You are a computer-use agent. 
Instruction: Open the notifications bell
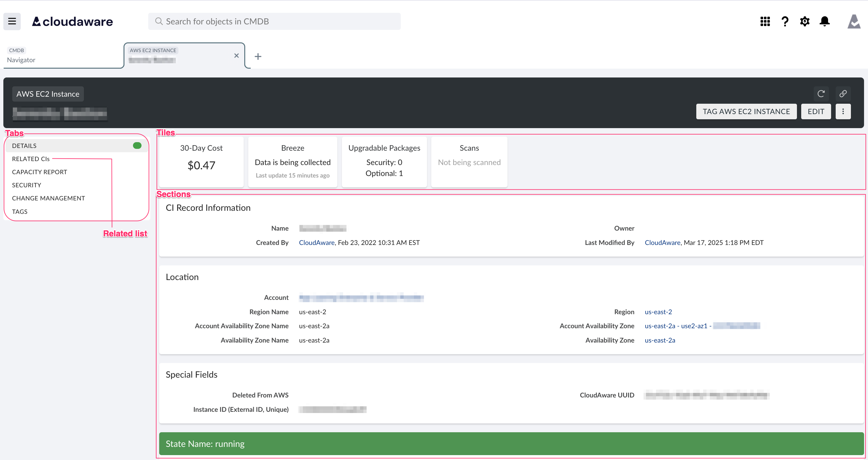click(824, 21)
